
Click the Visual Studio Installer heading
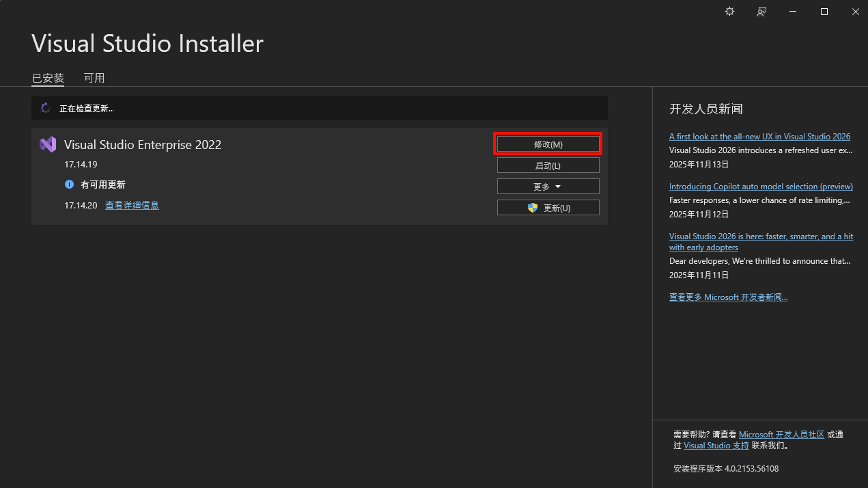pyautogui.click(x=148, y=43)
